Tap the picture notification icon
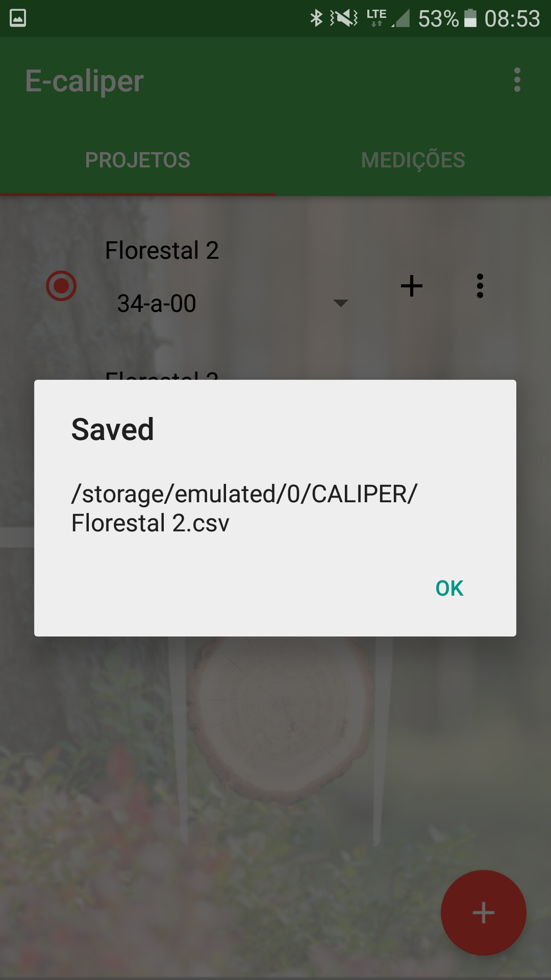Image resolution: width=551 pixels, height=980 pixels. [x=18, y=18]
